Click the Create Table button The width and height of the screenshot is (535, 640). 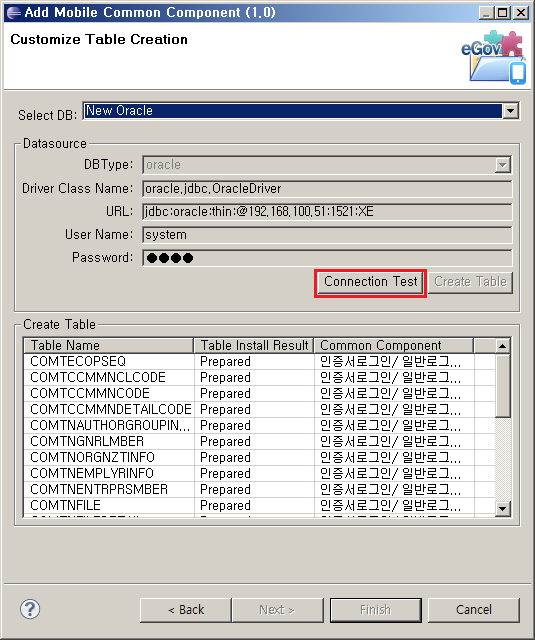(470, 282)
